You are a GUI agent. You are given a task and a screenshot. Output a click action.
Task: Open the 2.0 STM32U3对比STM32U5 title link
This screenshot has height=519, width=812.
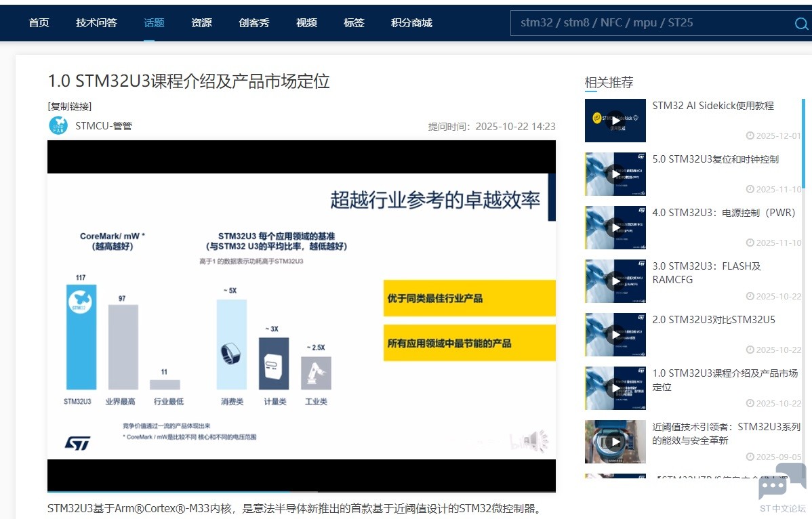click(714, 320)
